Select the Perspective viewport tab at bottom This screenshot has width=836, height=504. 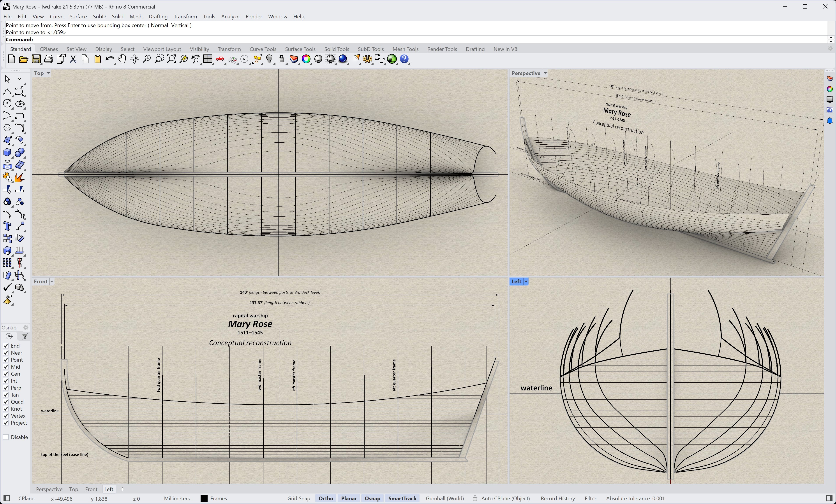(x=49, y=489)
